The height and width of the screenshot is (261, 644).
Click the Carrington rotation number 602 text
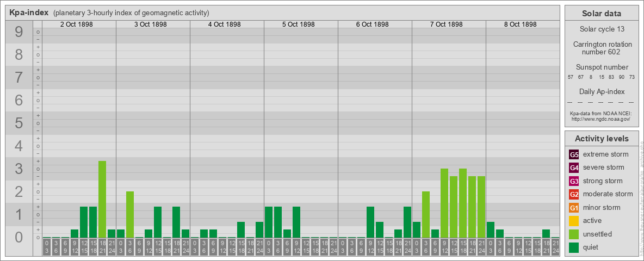pos(601,48)
